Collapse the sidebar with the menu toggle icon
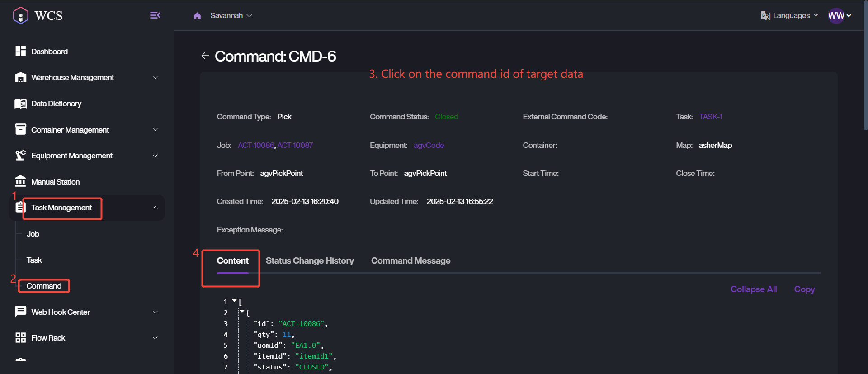 pos(155,15)
